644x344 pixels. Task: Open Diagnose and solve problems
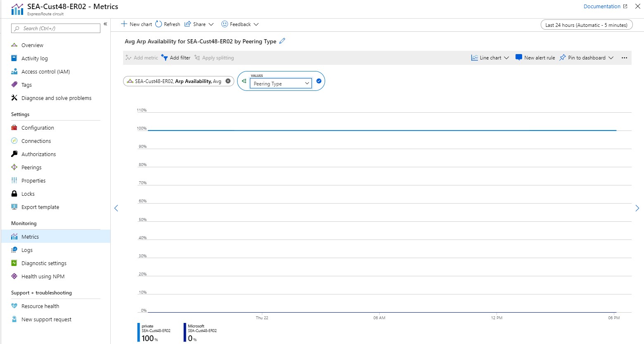[x=56, y=98]
